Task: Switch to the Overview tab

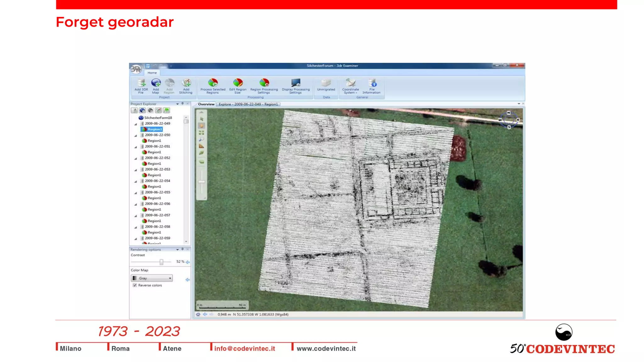Action: [206, 104]
